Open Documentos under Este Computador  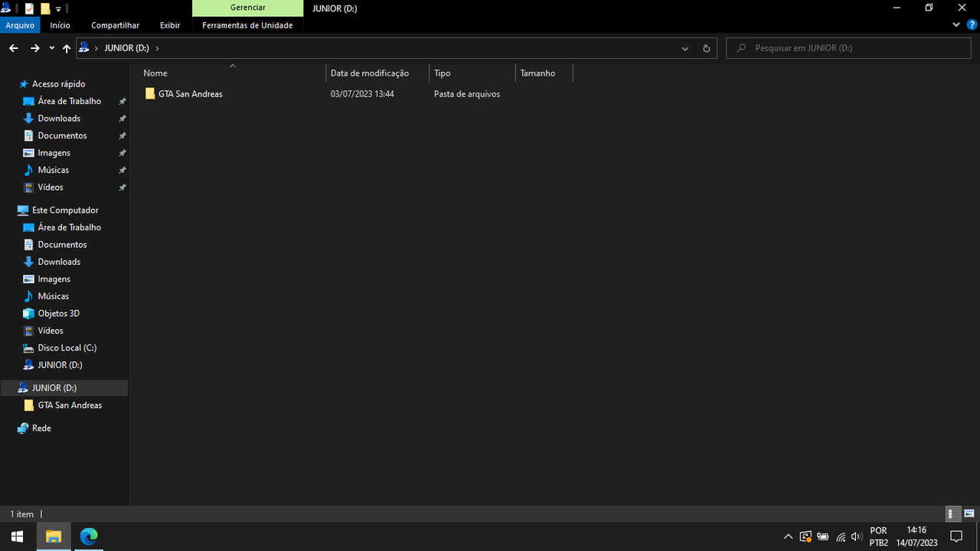62,245
